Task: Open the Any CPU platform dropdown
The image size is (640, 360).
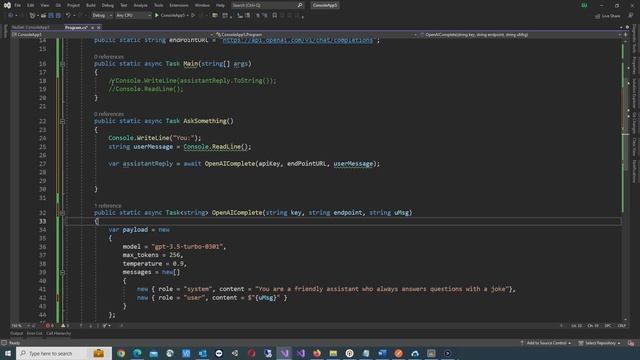Action: [x=133, y=16]
